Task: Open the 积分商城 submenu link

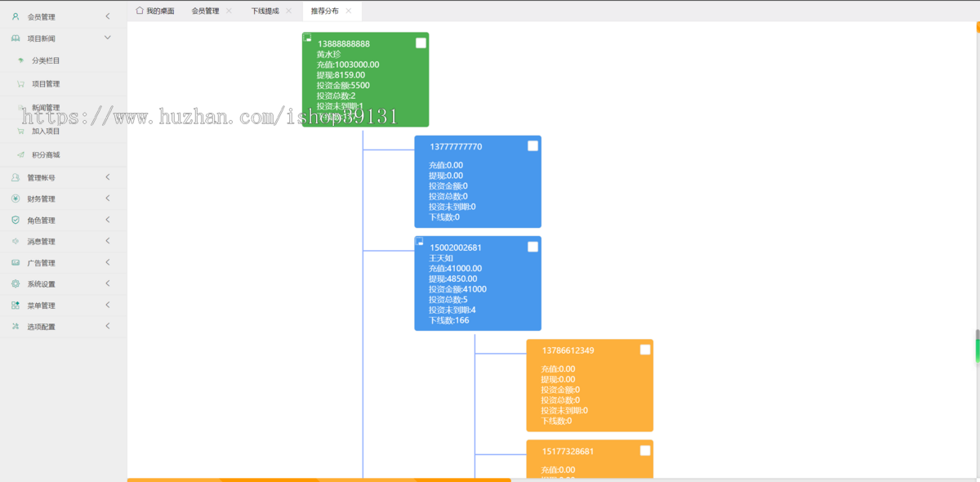Action: click(x=46, y=154)
